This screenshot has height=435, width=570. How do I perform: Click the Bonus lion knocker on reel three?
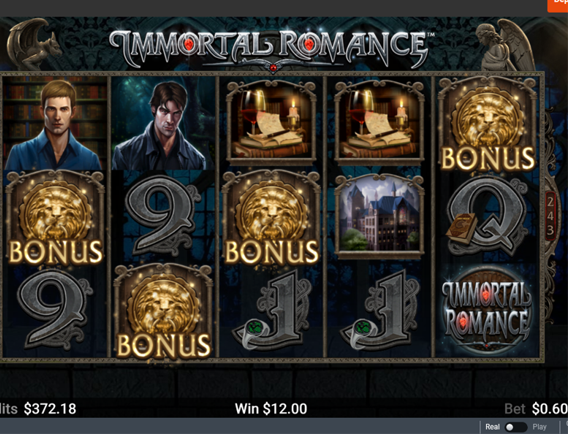pyautogui.click(x=272, y=217)
